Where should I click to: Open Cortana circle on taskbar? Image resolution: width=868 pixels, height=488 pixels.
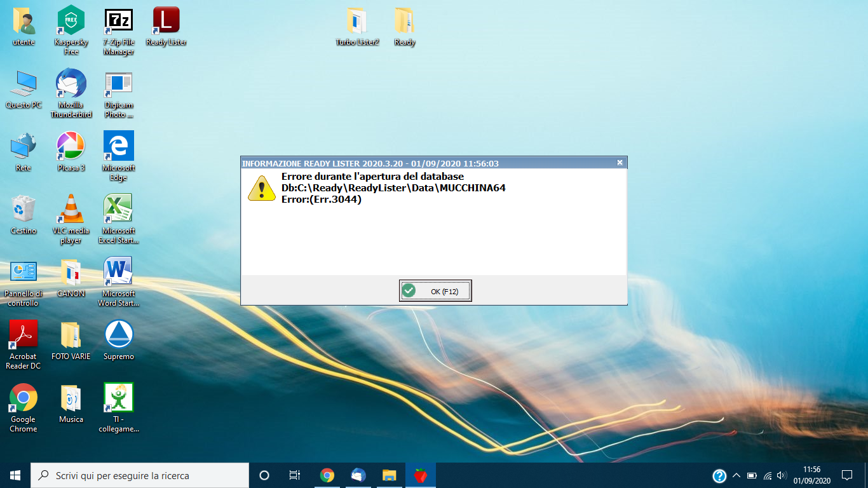(x=264, y=475)
